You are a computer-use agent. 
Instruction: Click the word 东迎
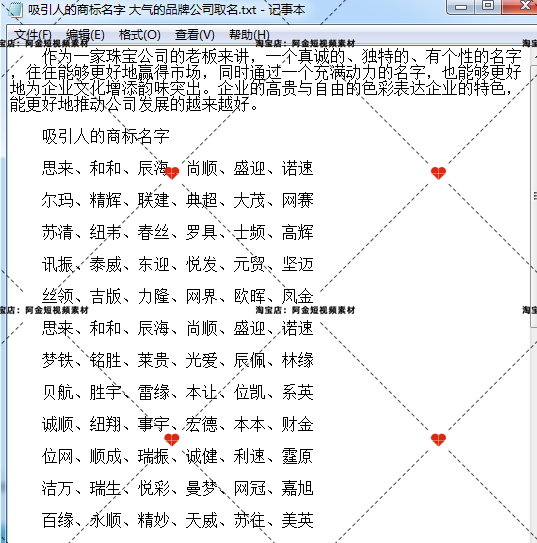pyautogui.click(x=153, y=264)
